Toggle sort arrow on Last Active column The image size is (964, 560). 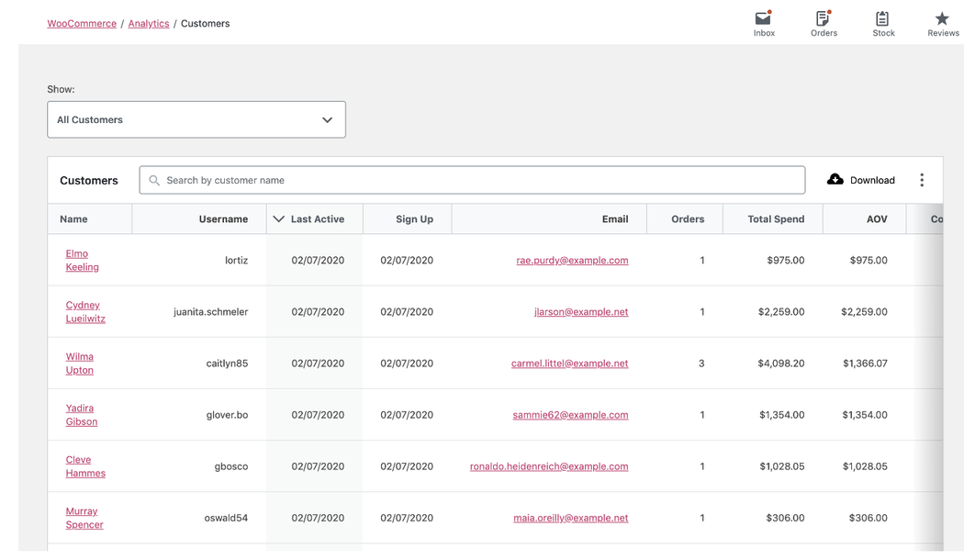(x=279, y=219)
